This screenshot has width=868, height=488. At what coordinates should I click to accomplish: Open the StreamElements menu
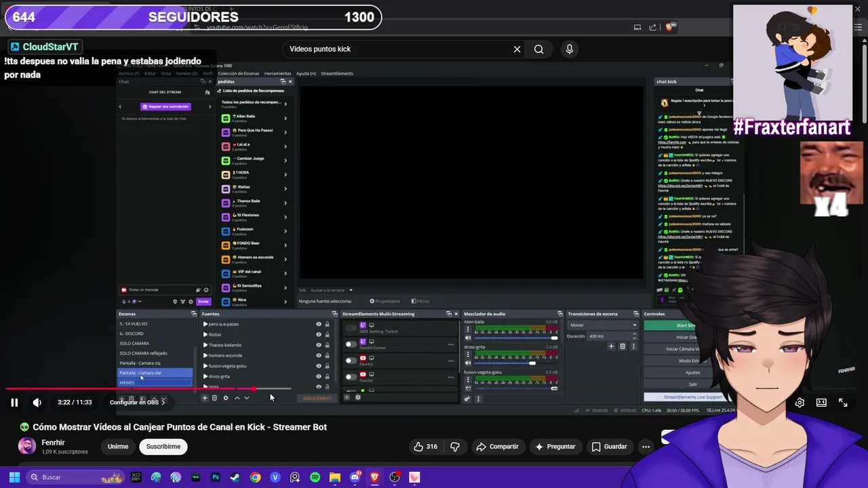[x=336, y=73]
